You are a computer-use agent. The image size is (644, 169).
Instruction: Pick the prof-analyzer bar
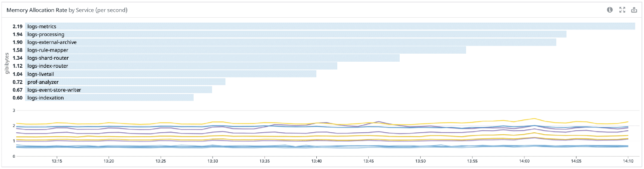point(125,82)
